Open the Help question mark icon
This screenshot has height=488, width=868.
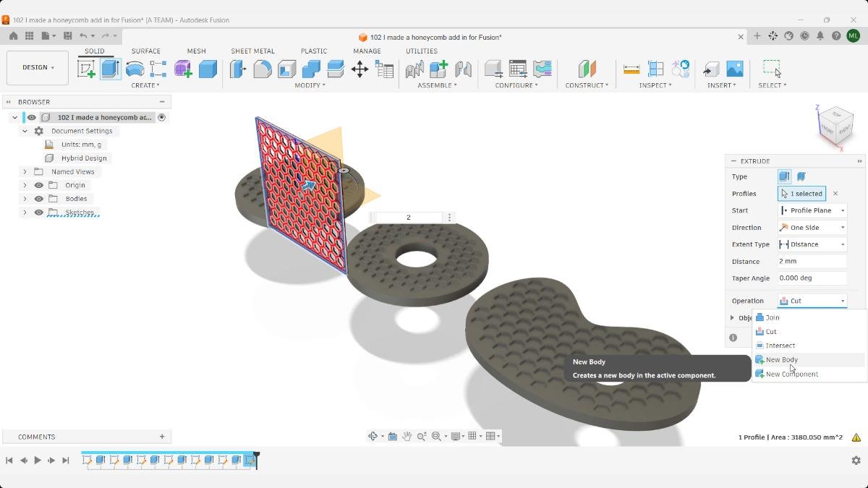836,35
